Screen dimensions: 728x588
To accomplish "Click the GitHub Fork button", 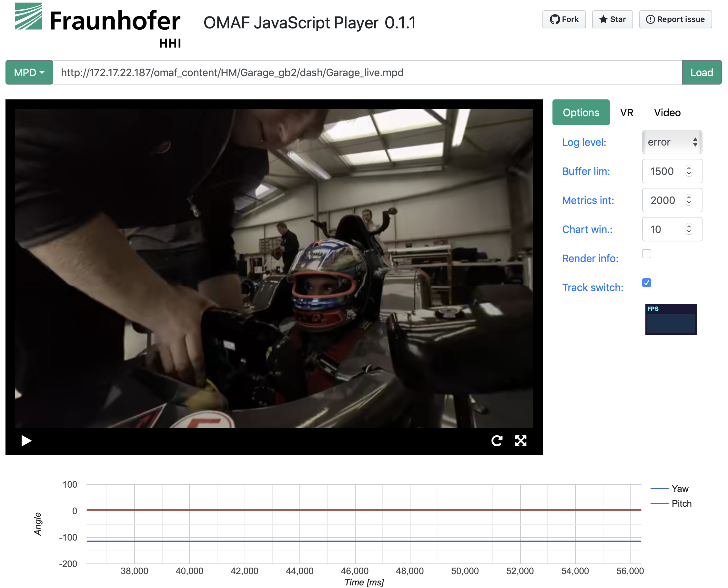I will pyautogui.click(x=564, y=19).
